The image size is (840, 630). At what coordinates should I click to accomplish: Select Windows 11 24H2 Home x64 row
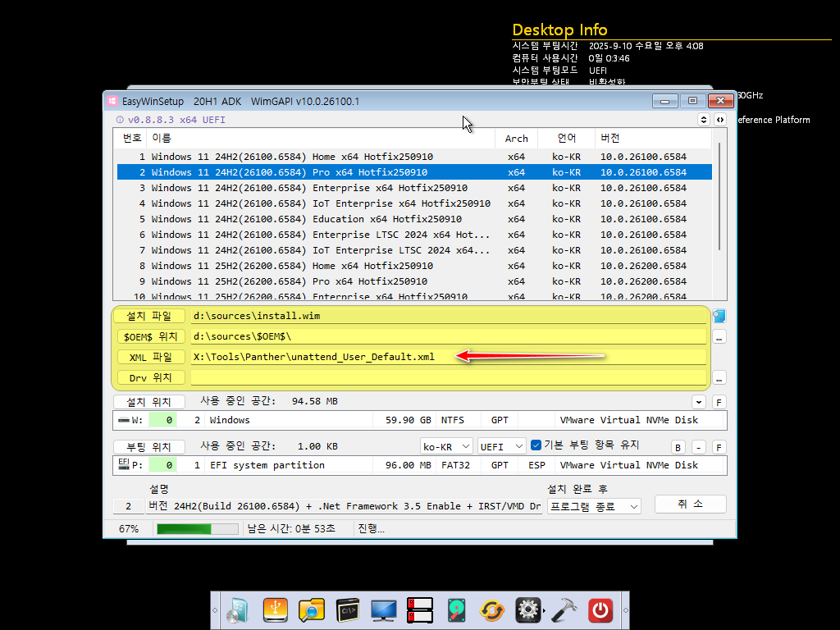(x=414, y=157)
